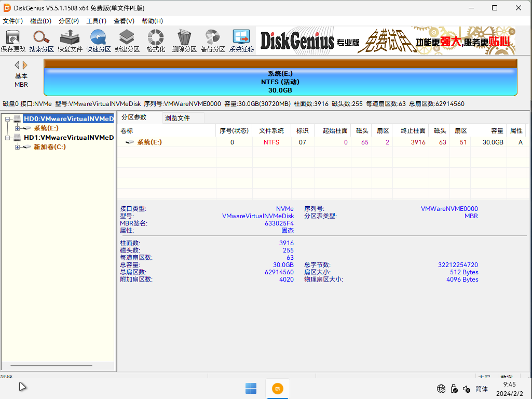
Task: Click the 文件系统 column header
Action: 271,131
